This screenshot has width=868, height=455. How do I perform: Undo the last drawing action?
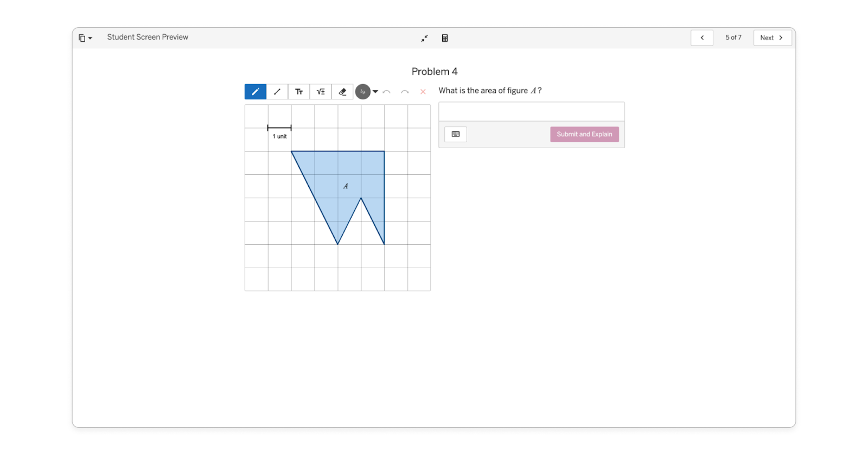(387, 91)
